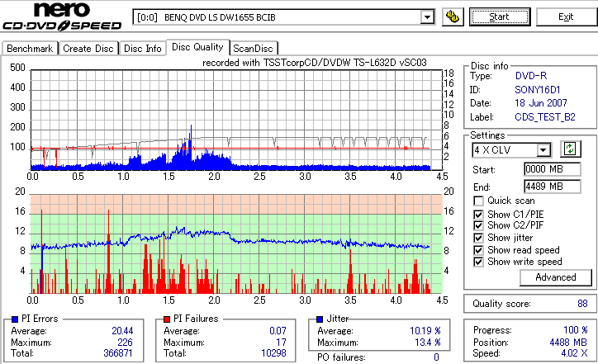Disable Show write speed checkbox
Screen dimensions: 598x364
click(478, 262)
